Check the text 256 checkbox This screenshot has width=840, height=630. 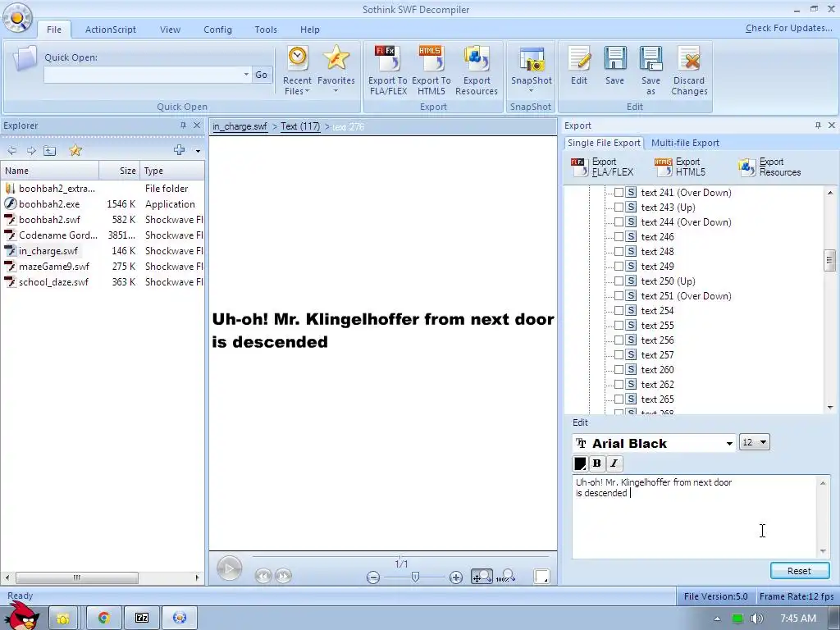coord(619,340)
